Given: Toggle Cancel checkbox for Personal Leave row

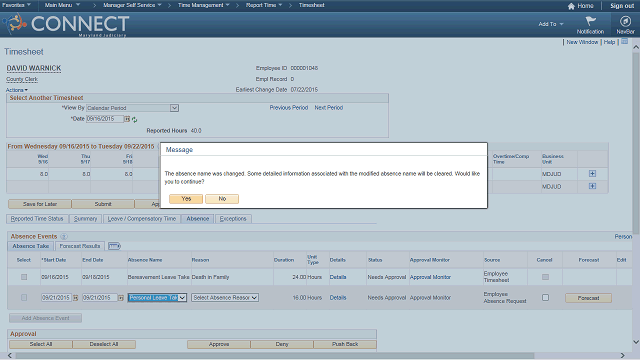Looking at the screenshot, I should tap(545, 298).
